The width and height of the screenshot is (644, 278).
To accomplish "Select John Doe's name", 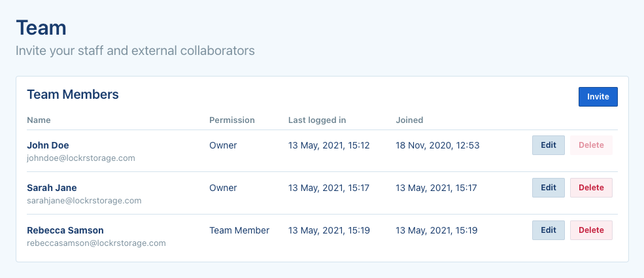I will [48, 145].
